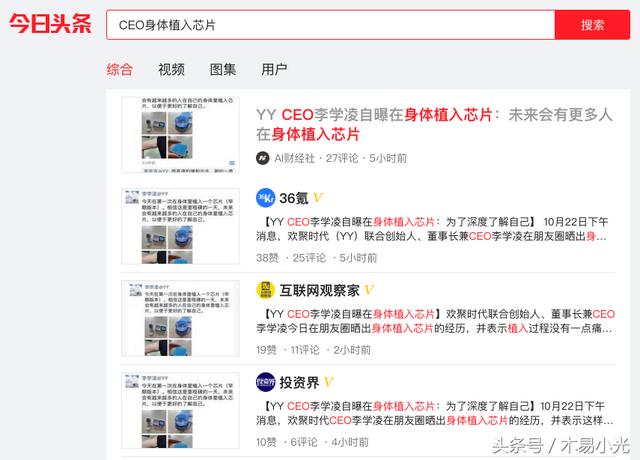
Task: Open the 投资界 post body text
Action: pos(435,413)
